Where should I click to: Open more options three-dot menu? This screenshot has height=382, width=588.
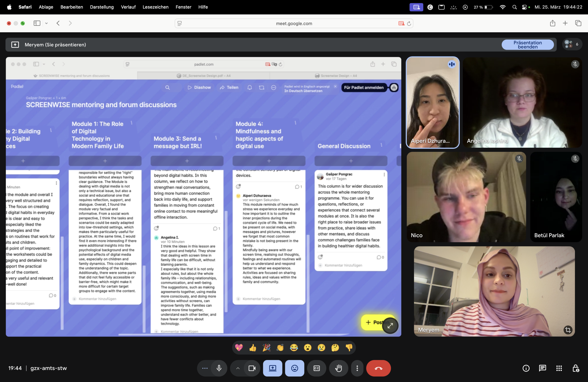click(x=357, y=368)
